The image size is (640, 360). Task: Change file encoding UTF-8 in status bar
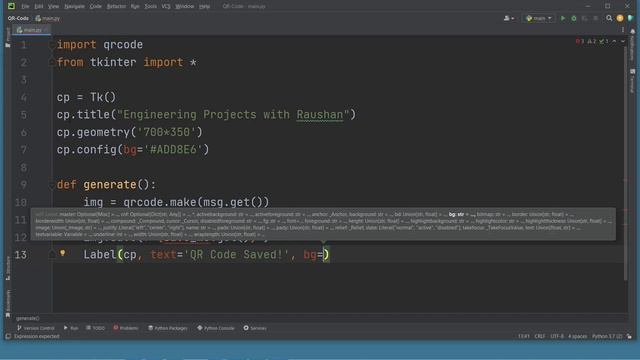(557, 336)
